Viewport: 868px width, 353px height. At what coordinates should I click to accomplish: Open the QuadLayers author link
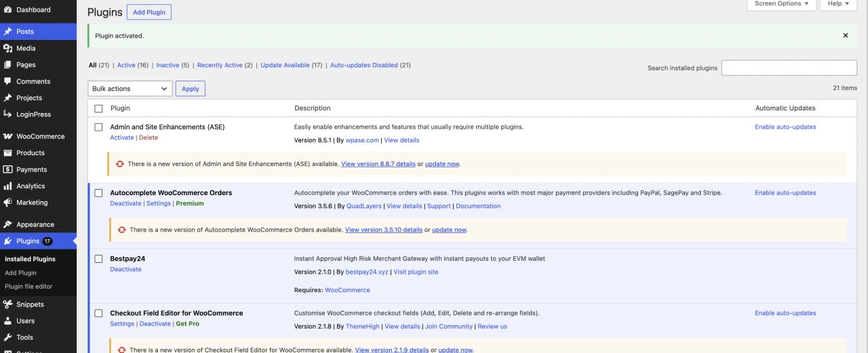pyautogui.click(x=364, y=206)
